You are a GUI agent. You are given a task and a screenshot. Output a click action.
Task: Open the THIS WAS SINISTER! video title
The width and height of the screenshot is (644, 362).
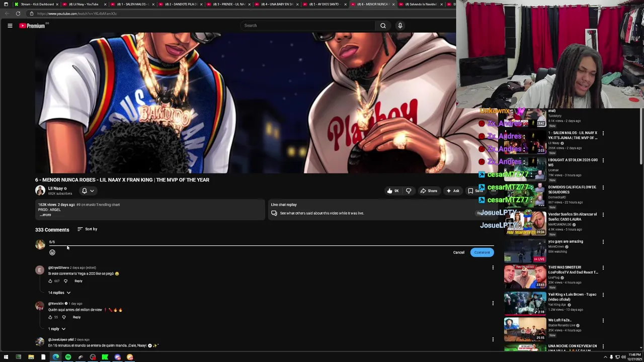(573, 270)
